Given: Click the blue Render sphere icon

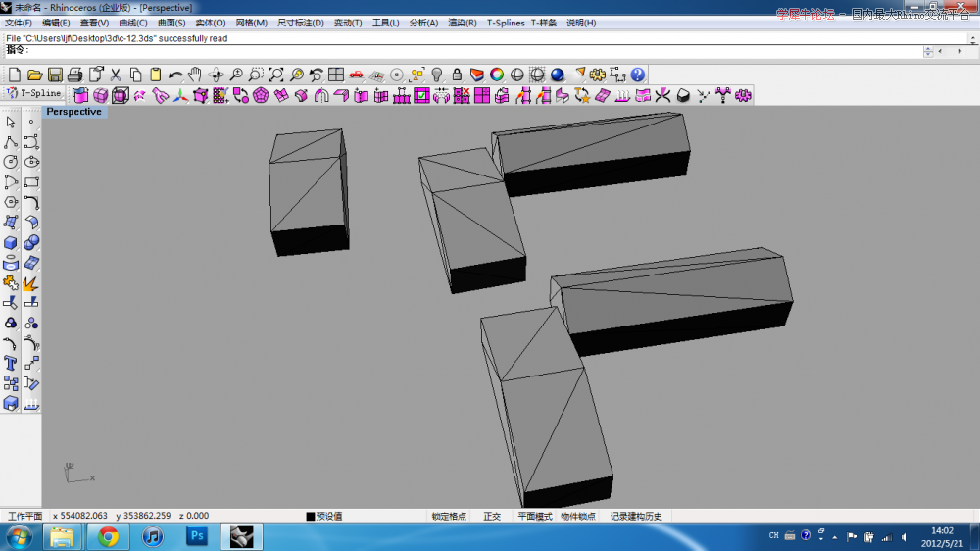Looking at the screenshot, I should click(x=558, y=75).
